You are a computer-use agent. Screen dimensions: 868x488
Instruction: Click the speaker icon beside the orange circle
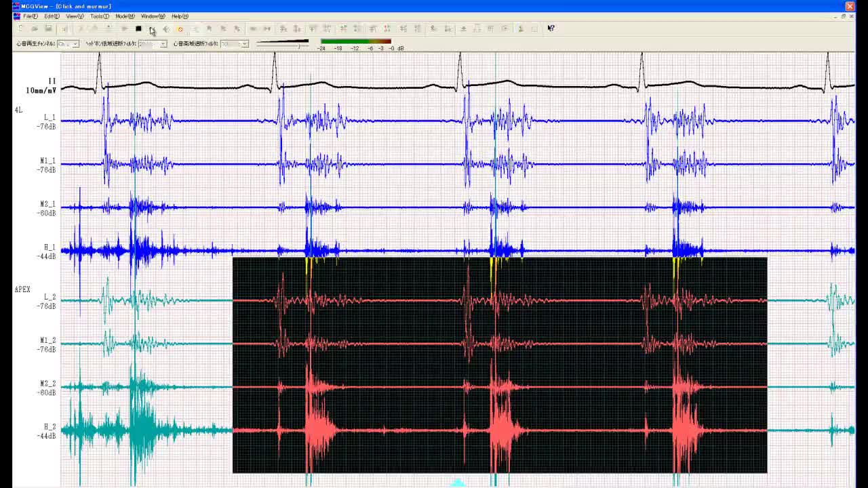pyautogui.click(x=166, y=28)
